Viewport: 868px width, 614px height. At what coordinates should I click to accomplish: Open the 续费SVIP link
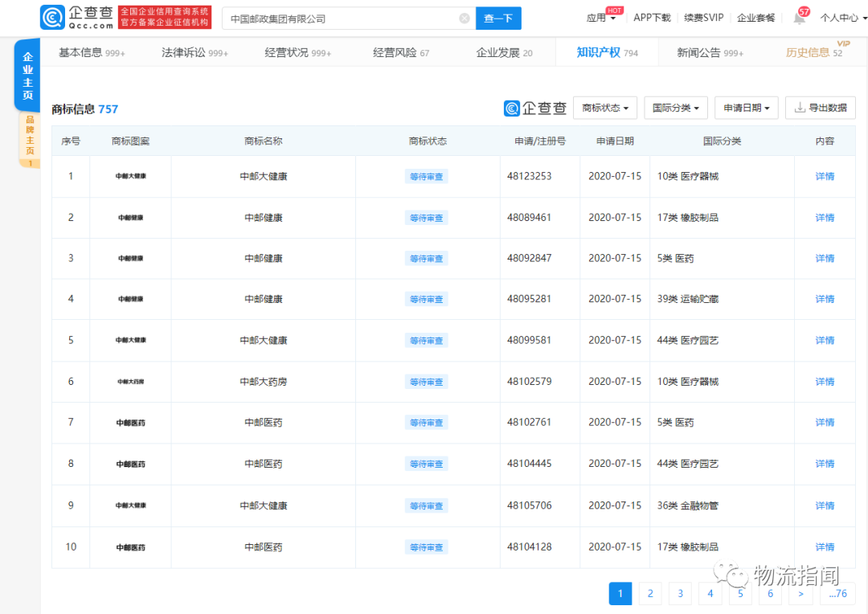(x=703, y=18)
